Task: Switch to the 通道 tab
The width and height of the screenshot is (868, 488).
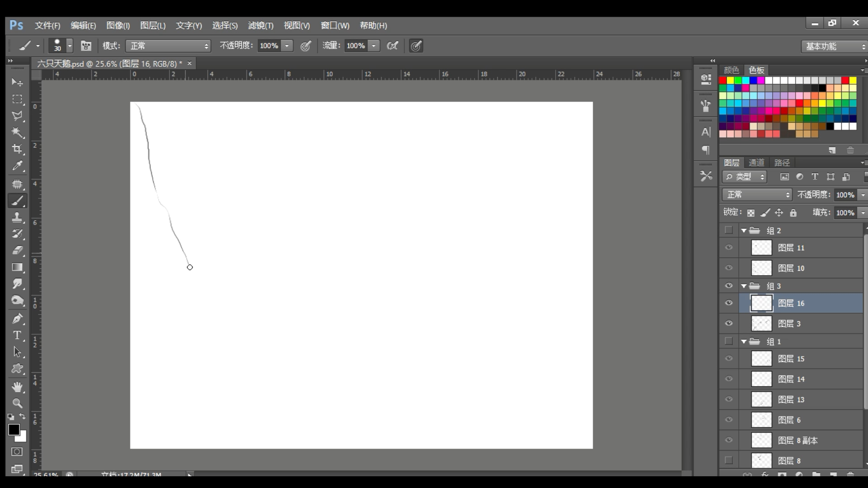Action: click(756, 163)
